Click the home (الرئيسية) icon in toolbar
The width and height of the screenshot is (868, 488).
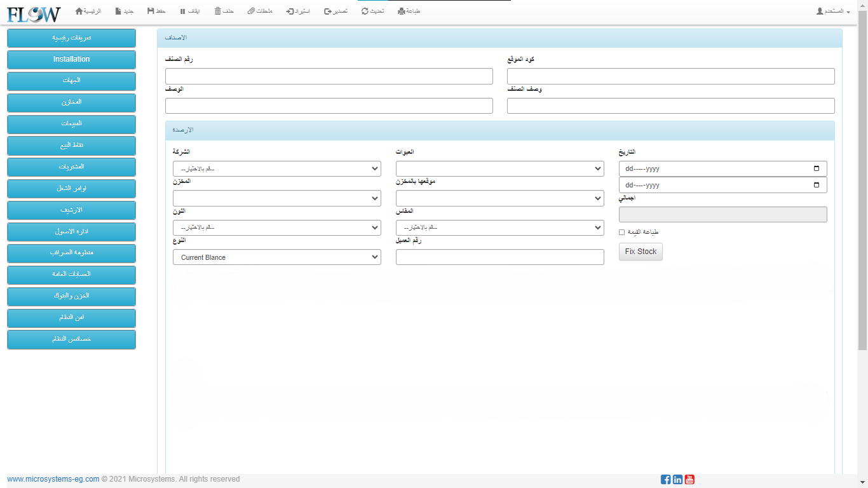click(79, 11)
